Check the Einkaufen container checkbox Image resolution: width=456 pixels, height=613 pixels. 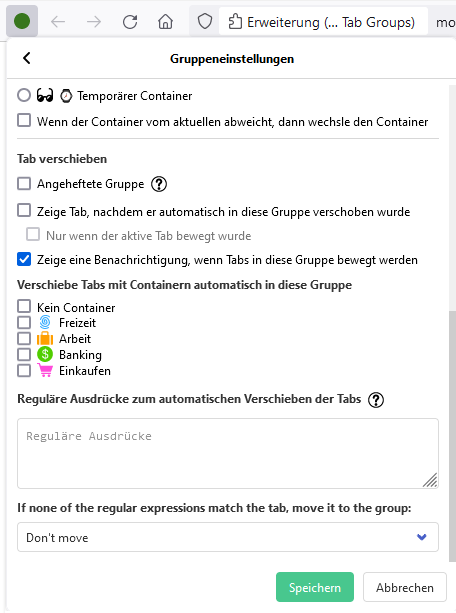[x=24, y=370]
